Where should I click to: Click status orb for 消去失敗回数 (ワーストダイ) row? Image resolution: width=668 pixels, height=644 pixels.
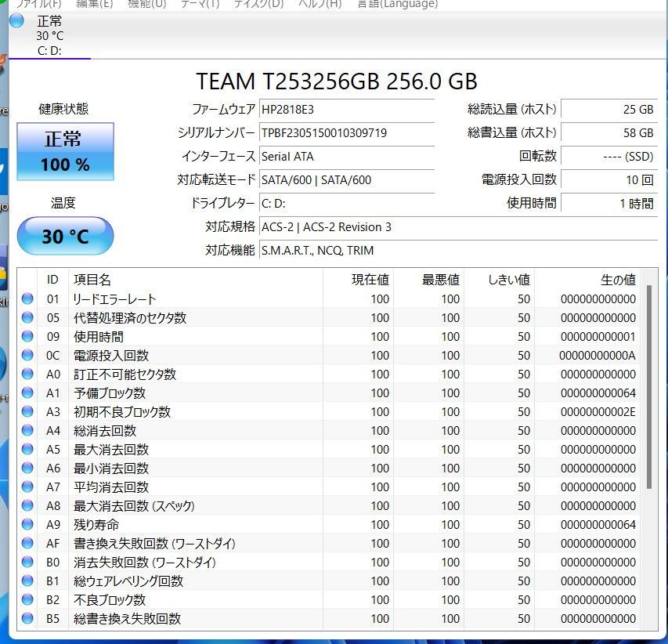(x=27, y=562)
